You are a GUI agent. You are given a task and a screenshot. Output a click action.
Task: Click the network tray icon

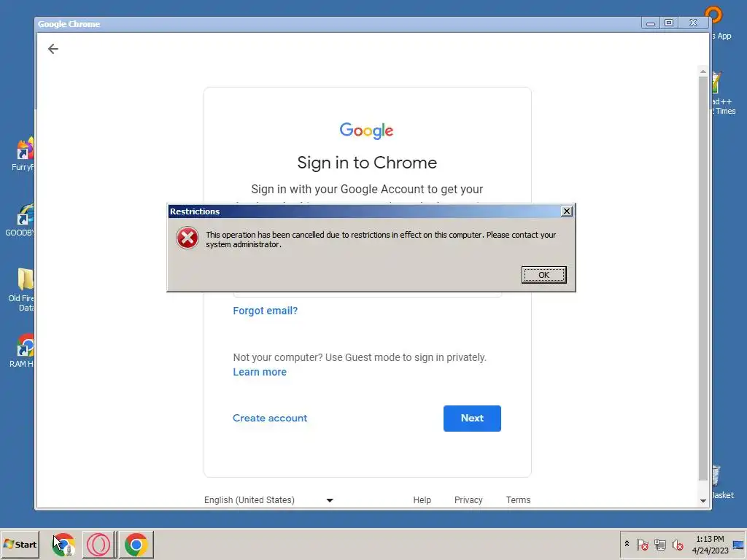tap(659, 544)
